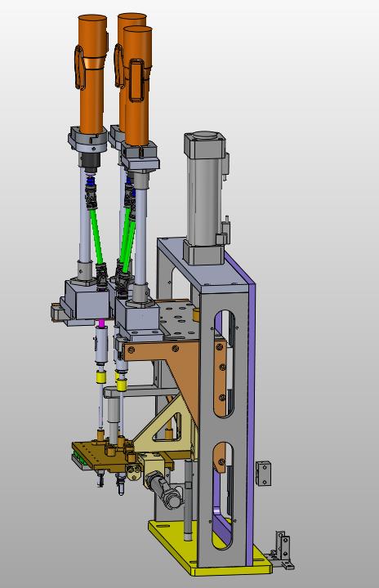Pick the magenta coupling below the left gearbox
Image resolution: width=379 pixels, height=588 pixels.
point(100,322)
